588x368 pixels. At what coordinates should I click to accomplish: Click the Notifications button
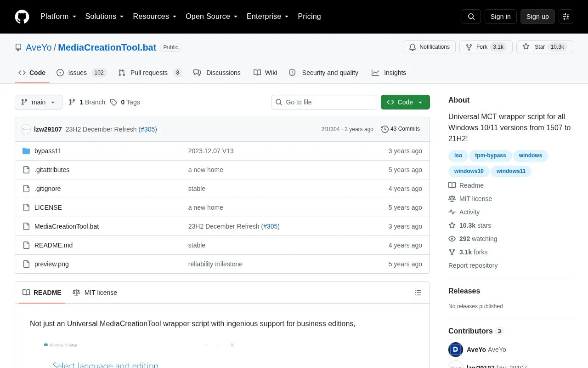tap(430, 47)
